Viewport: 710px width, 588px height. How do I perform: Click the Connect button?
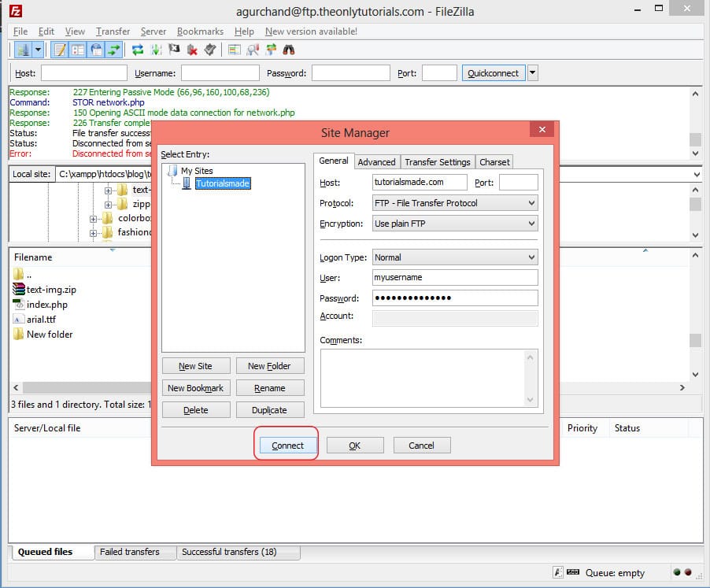point(287,446)
